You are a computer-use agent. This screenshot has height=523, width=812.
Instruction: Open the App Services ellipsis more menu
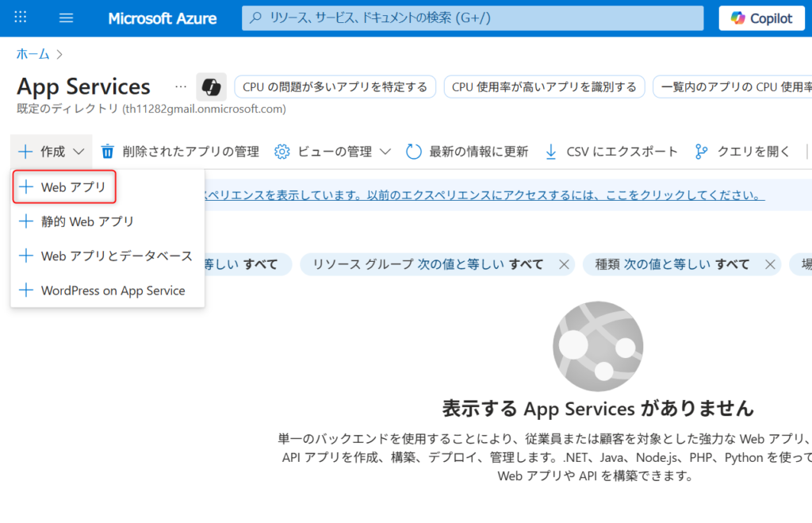coord(180,87)
